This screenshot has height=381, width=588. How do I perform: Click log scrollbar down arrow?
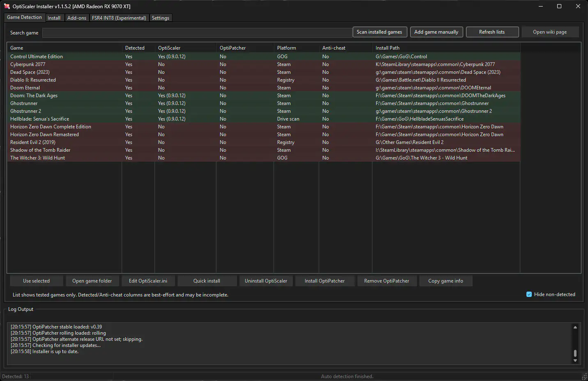click(575, 360)
